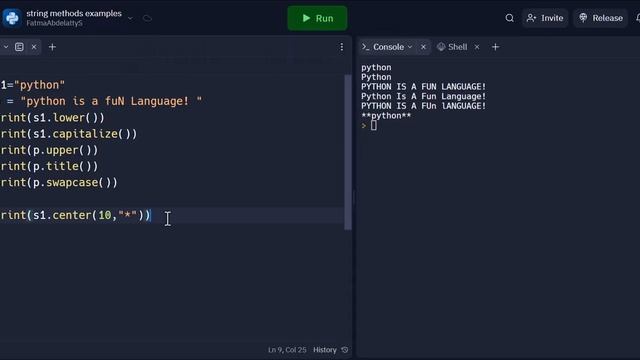Screen dimensions: 640x360
Task: Expand the Console tab dropdown chevron
Action: click(410, 47)
